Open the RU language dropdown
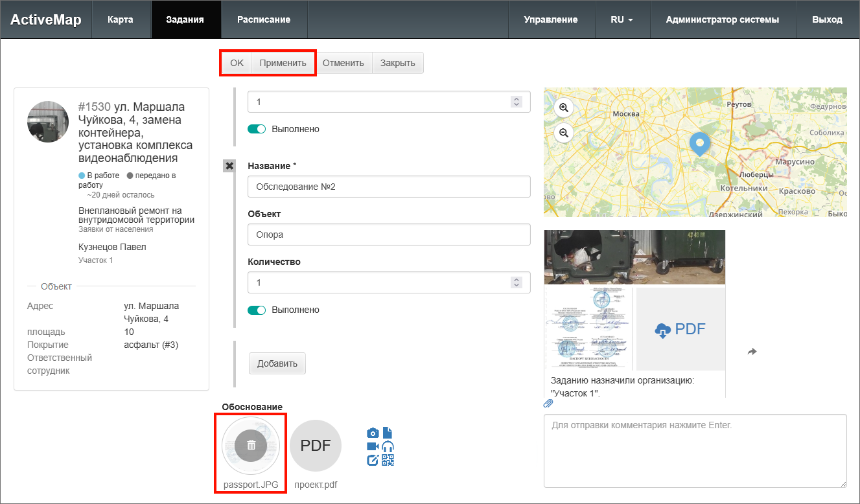The height and width of the screenshot is (504, 860). click(621, 19)
